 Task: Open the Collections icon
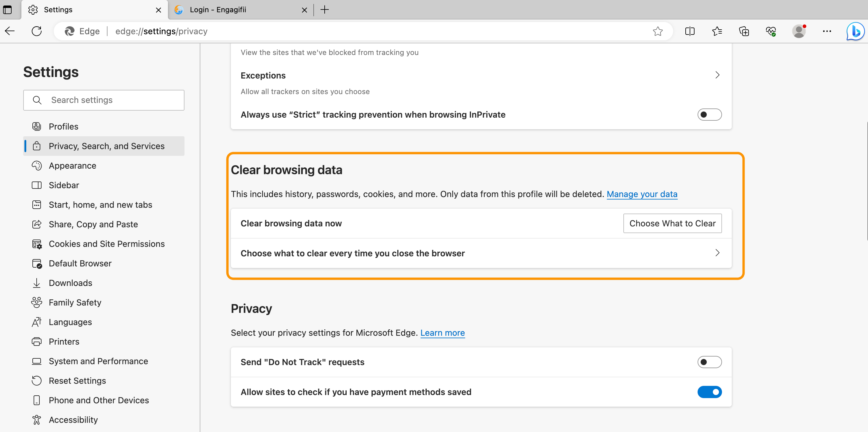pyautogui.click(x=744, y=31)
